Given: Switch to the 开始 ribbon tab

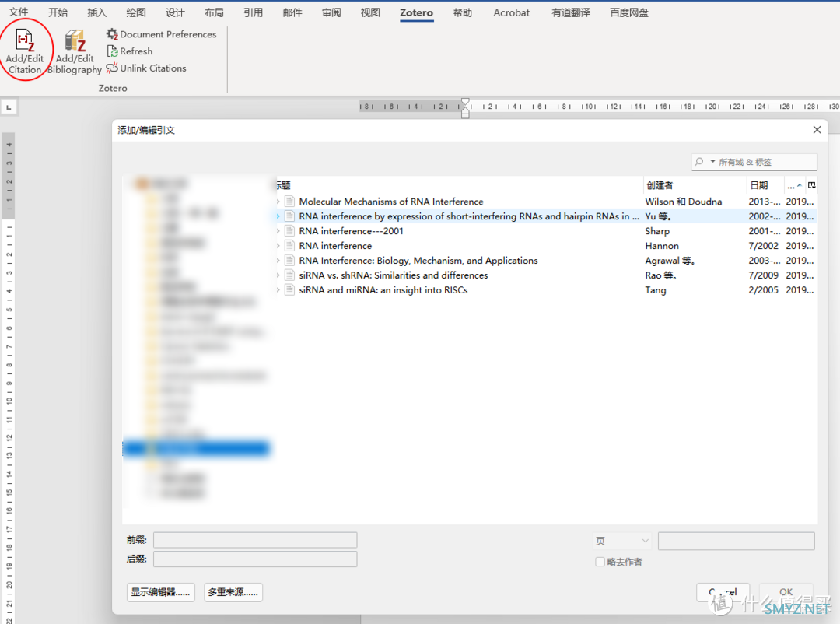Looking at the screenshot, I should [58, 12].
